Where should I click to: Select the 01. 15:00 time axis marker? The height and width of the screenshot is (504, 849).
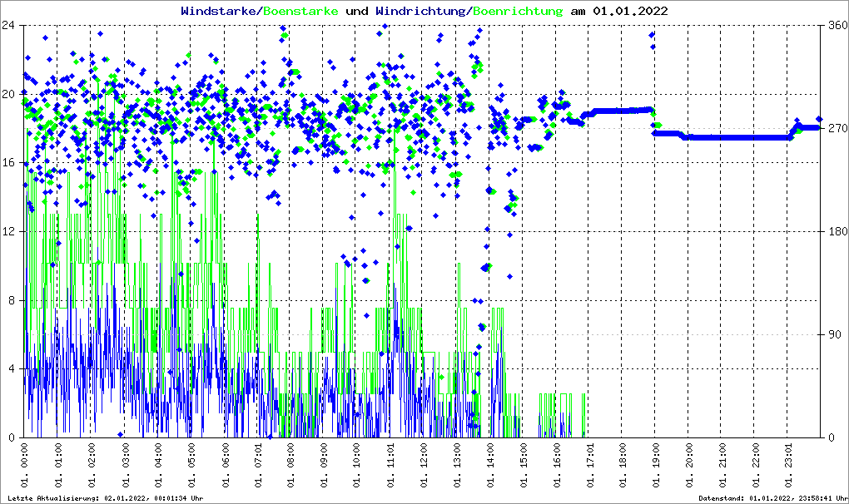pyautogui.click(x=524, y=465)
